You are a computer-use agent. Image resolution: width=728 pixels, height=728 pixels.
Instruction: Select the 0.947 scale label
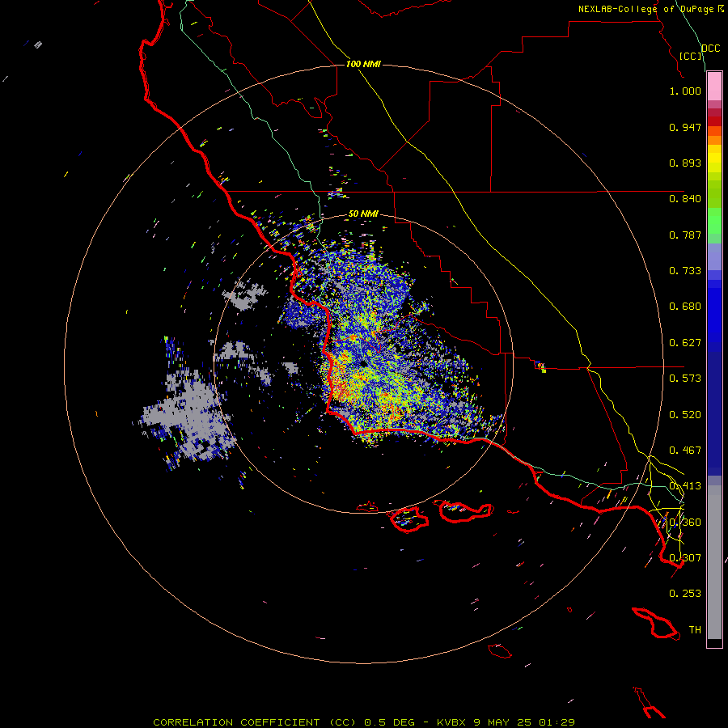point(685,127)
